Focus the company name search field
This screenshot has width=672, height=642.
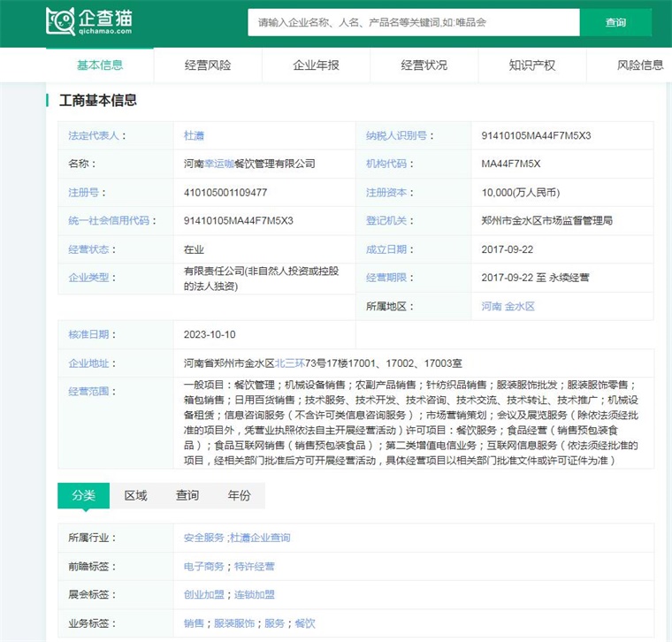coord(414,23)
